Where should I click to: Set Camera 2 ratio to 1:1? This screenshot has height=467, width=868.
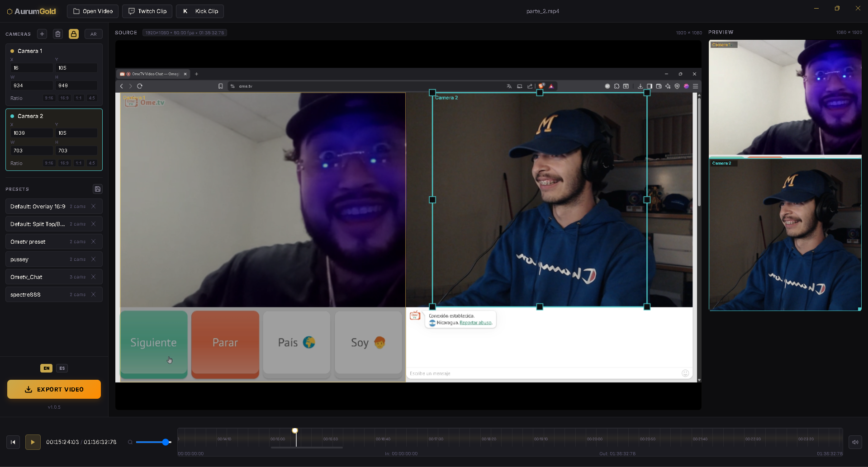coord(79,163)
